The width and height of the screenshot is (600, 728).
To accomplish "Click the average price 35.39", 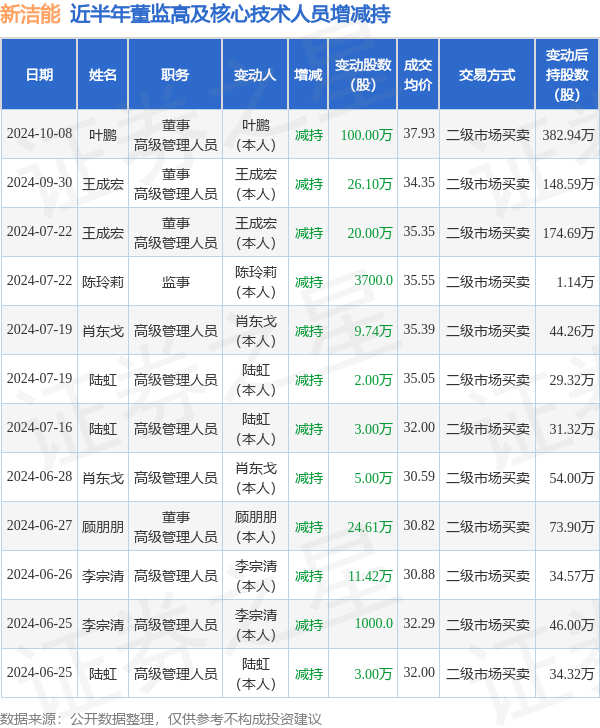I will click(x=419, y=330).
